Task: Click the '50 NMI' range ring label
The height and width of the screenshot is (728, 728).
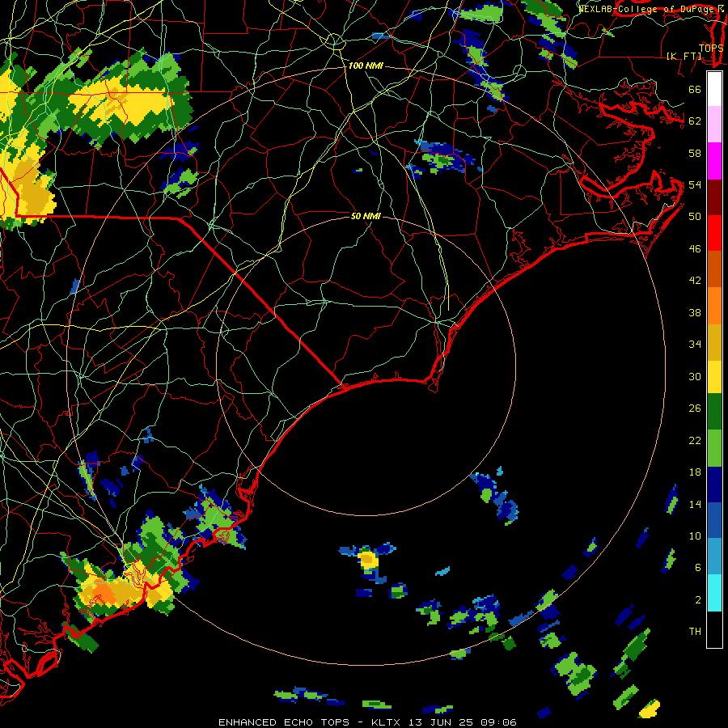Action: point(366,216)
